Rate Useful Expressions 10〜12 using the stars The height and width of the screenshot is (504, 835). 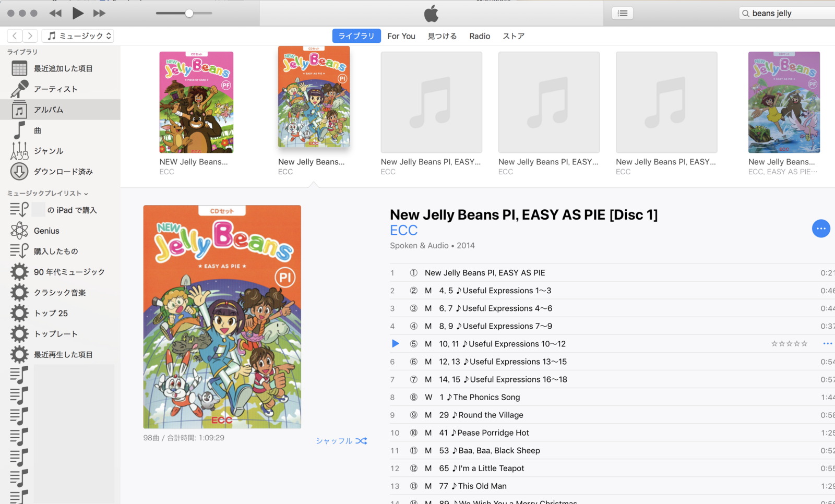click(789, 344)
